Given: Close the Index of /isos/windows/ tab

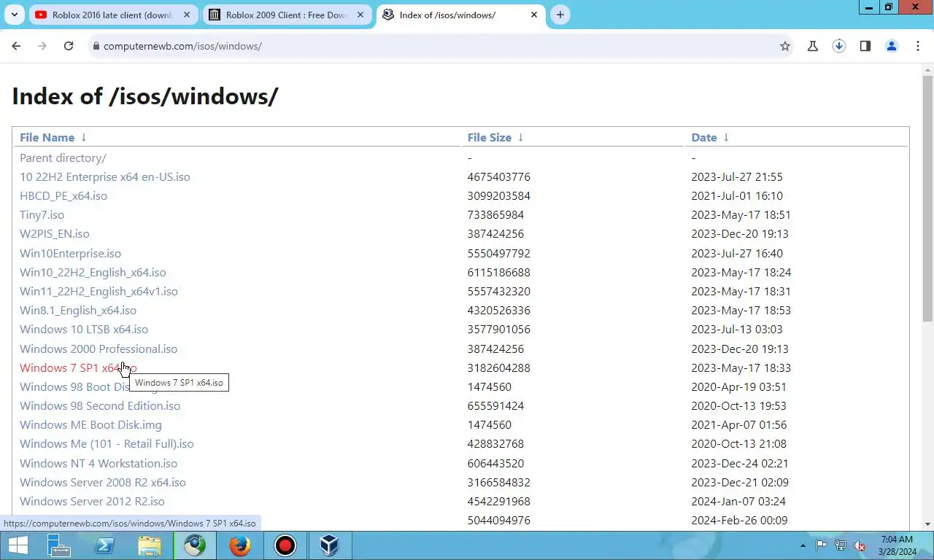Looking at the screenshot, I should point(534,15).
